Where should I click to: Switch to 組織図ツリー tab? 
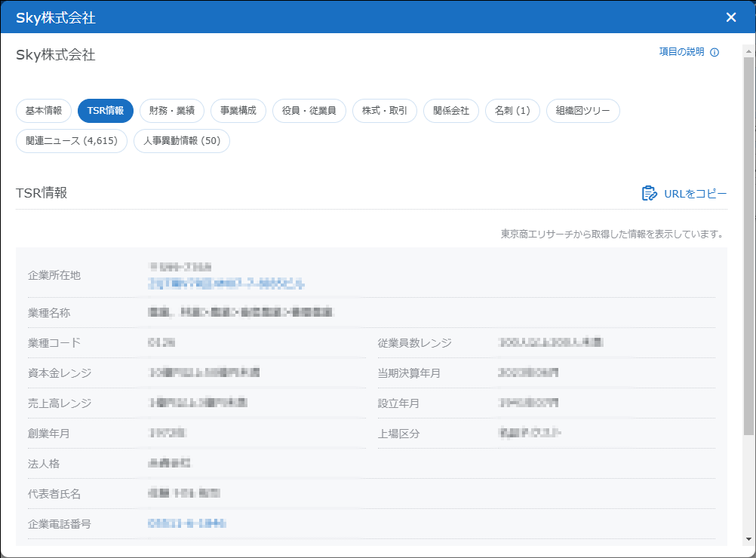point(583,111)
